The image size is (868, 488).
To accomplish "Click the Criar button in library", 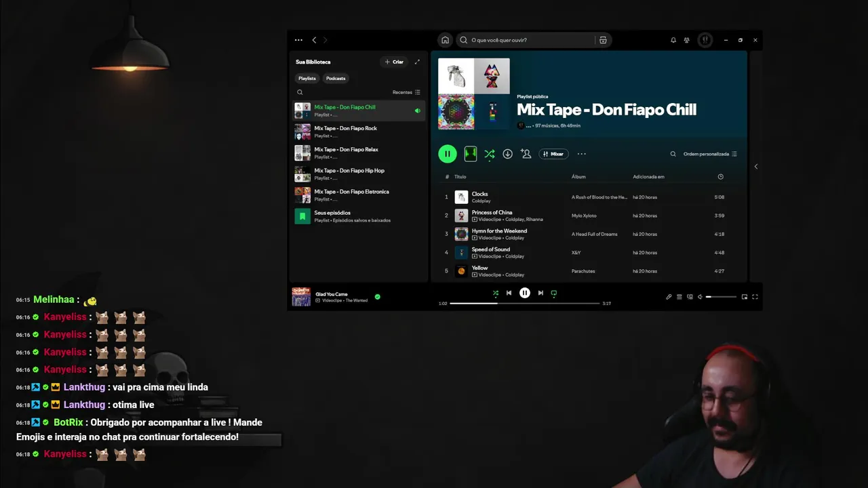I will click(394, 62).
